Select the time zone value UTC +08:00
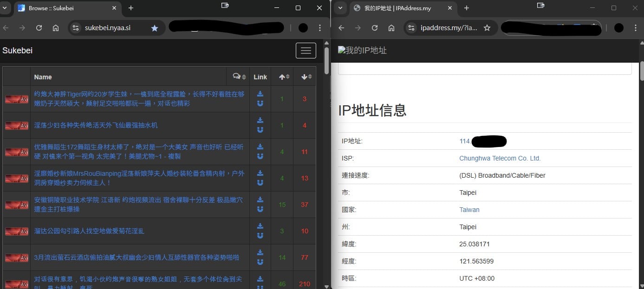Screen dimensions: 644x289 pos(477,278)
